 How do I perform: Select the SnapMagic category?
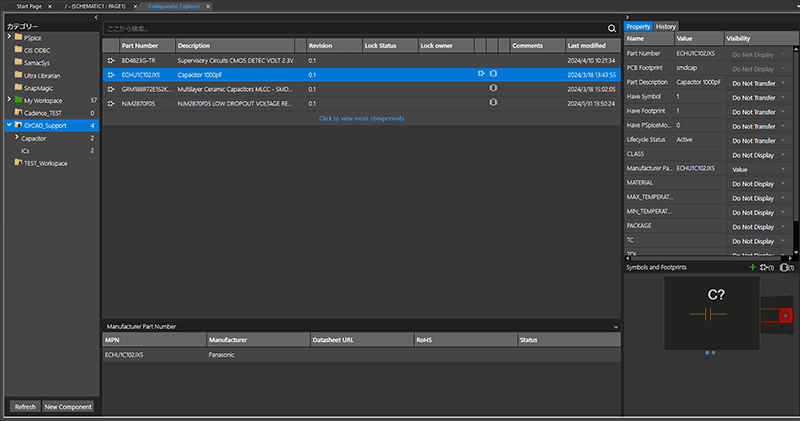pos(38,88)
